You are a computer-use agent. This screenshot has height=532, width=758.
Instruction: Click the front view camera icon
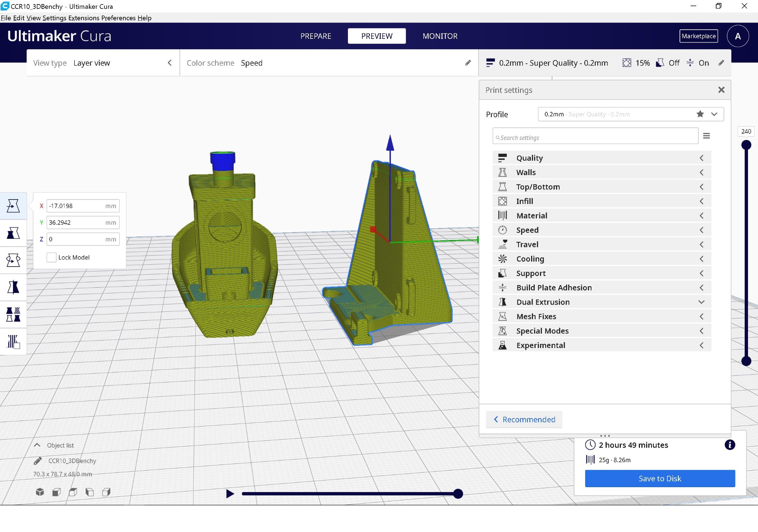57,492
